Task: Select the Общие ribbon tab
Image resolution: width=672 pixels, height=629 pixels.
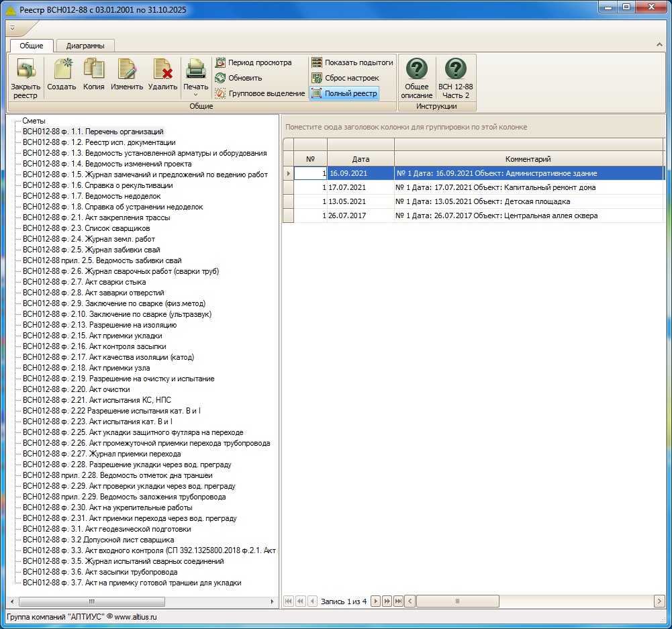Action: tap(32, 46)
